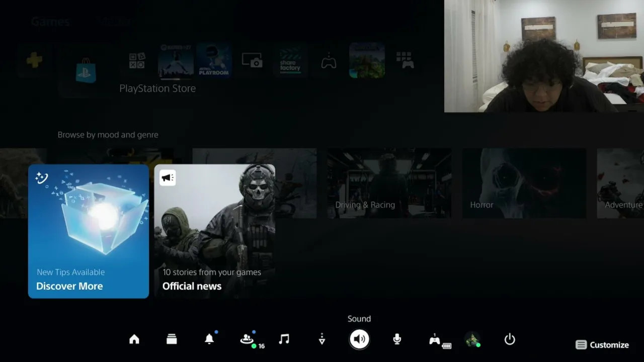Click the Customize button

602,345
